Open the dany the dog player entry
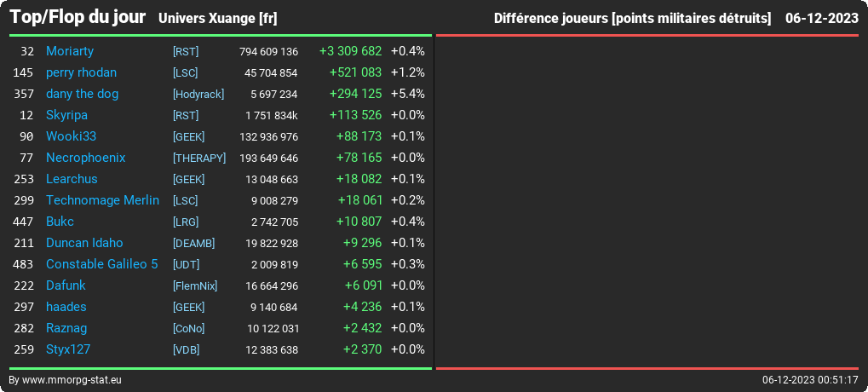 coord(82,94)
